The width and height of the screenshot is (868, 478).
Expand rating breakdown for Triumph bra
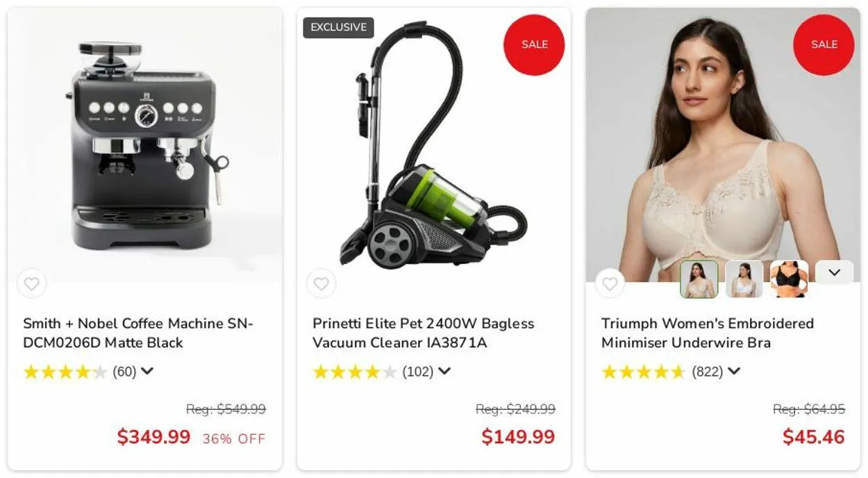(734, 371)
